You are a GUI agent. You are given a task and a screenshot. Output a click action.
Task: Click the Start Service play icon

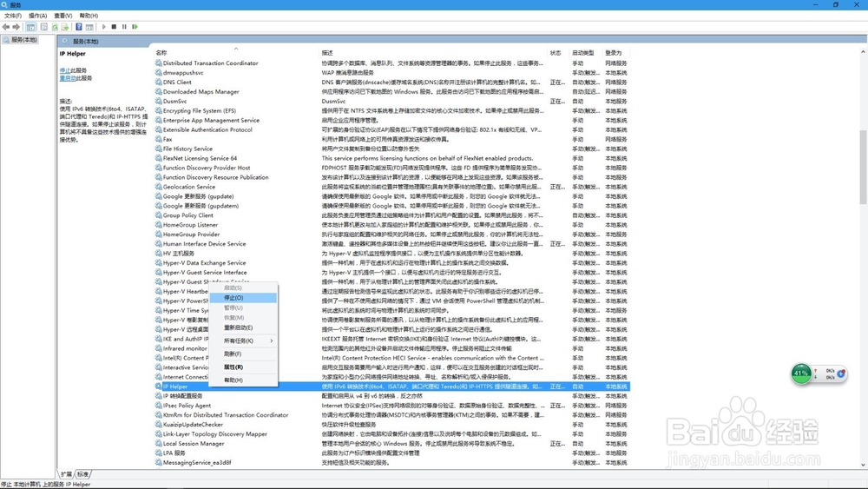coord(103,27)
